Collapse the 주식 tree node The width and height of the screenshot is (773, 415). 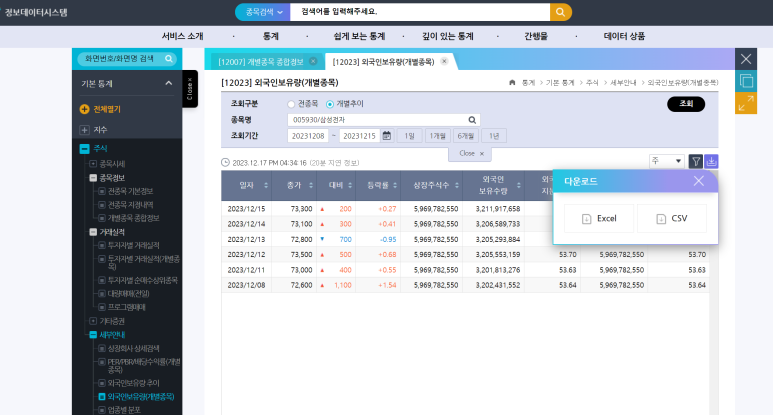pos(84,148)
